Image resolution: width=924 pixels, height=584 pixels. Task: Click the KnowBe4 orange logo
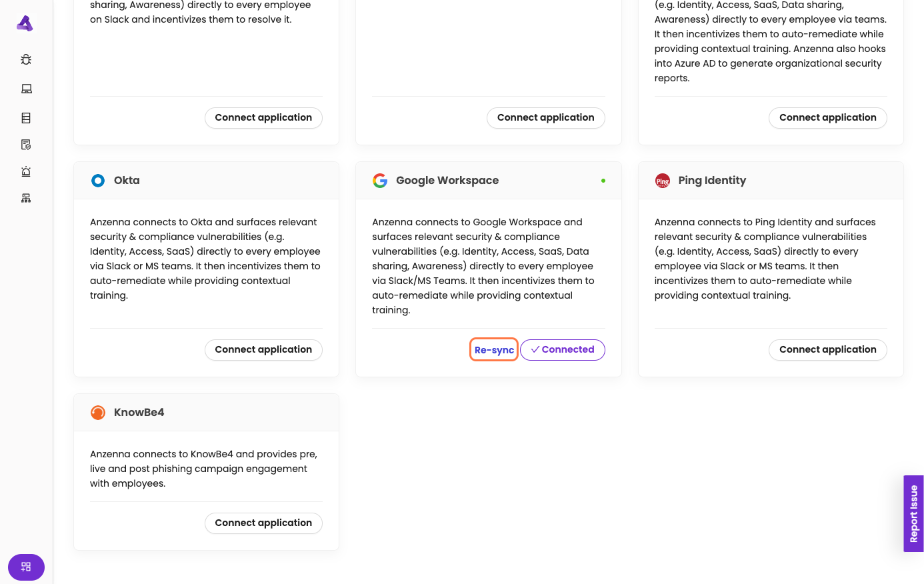98,413
